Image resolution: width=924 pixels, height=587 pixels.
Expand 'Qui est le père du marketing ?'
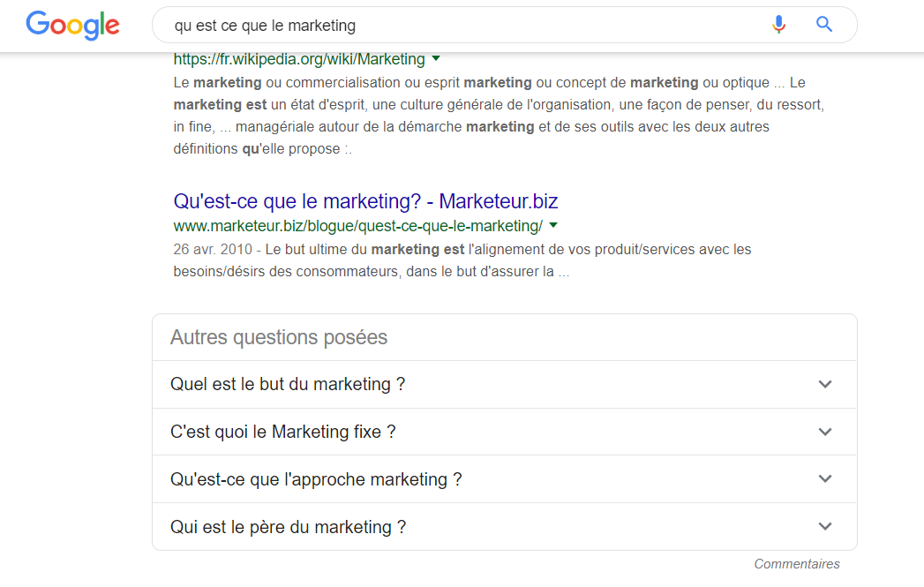coord(505,526)
